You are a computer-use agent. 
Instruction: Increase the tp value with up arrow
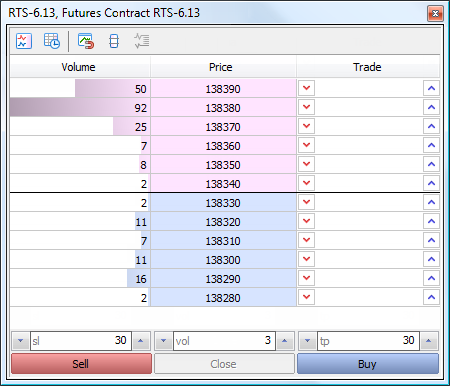point(429,341)
